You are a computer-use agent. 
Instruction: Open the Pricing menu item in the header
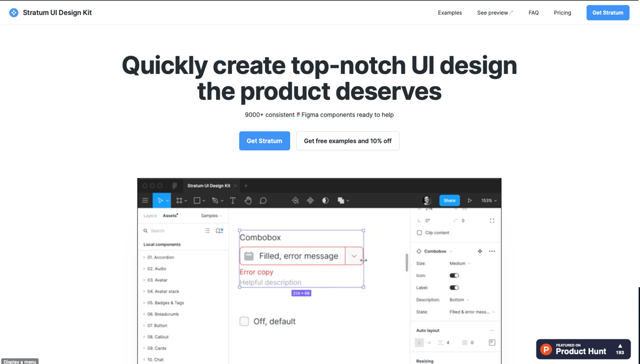(x=562, y=13)
